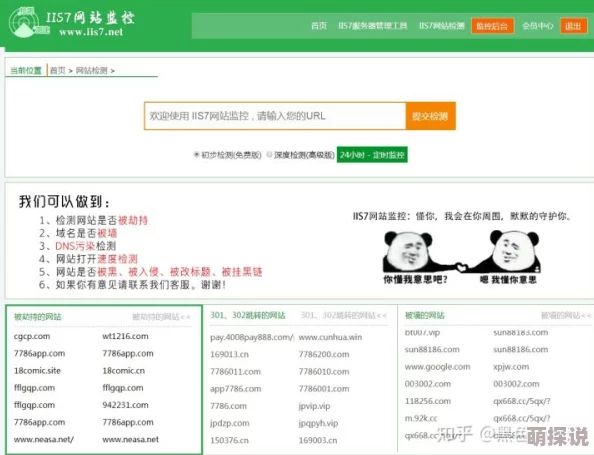Open the wt1216.com link
Image resolution: width=594 pixels, height=455 pixels.
click(x=125, y=336)
